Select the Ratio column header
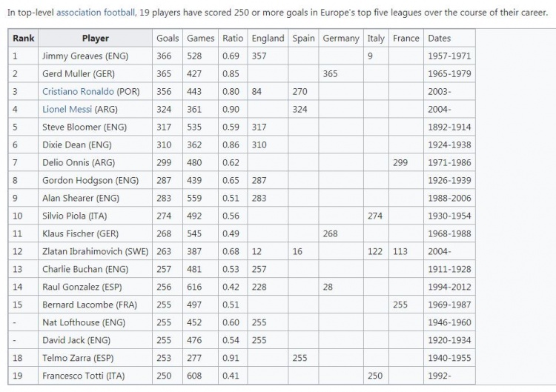This screenshot has width=556, height=392. coord(233,38)
